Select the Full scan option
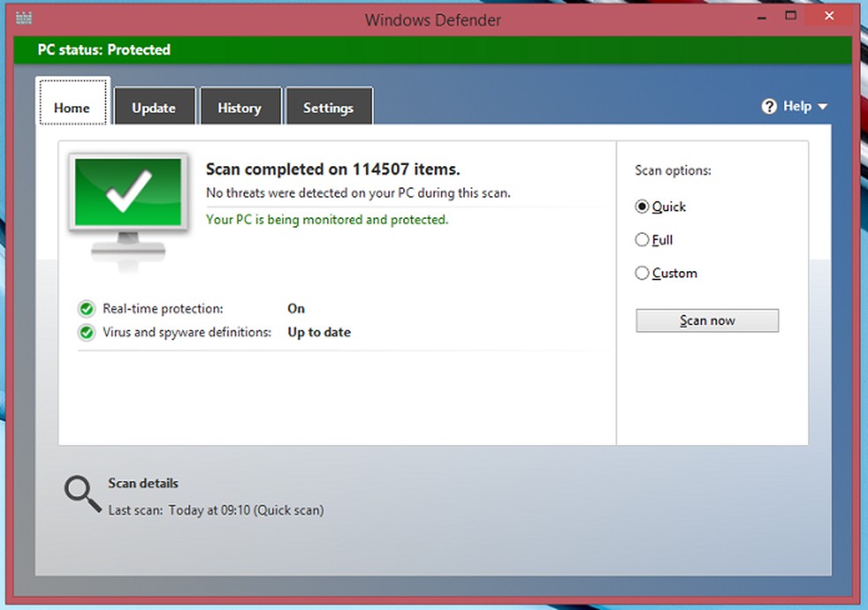 click(x=642, y=239)
